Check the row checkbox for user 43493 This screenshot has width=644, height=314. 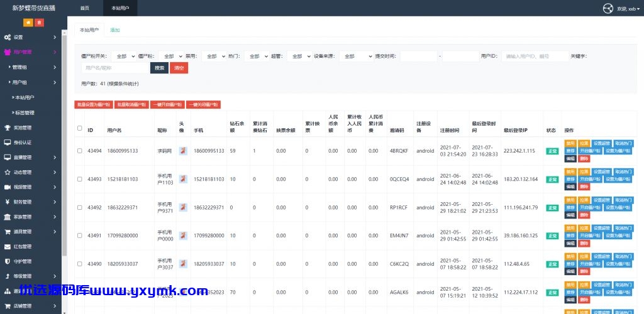(80, 179)
